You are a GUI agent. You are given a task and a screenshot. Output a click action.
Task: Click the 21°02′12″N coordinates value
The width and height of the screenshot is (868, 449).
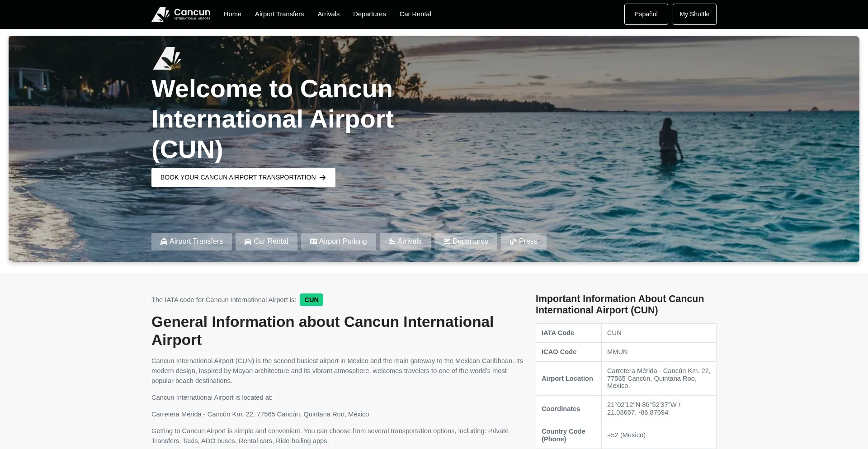pyautogui.click(x=644, y=408)
